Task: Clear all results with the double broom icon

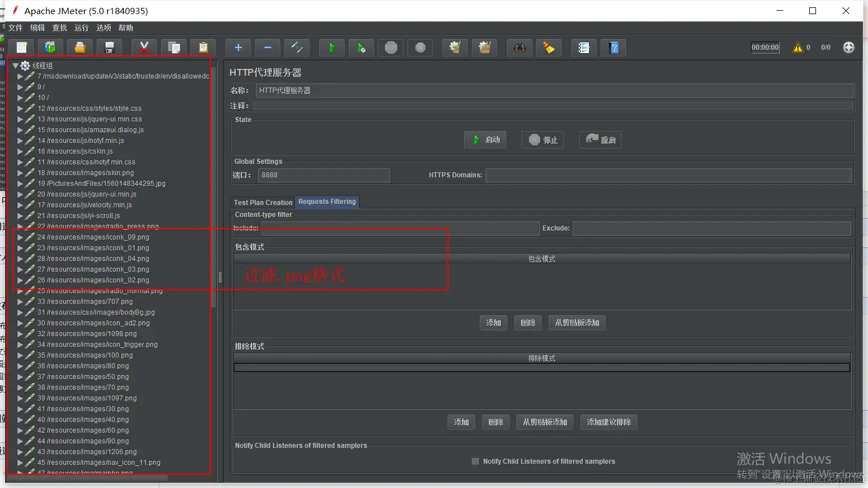Action: (485, 48)
